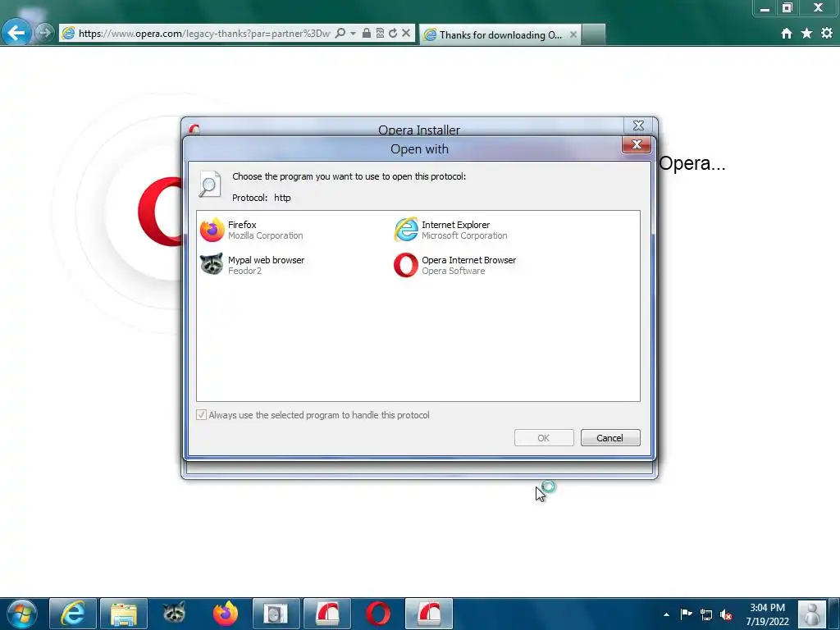Close the 'Thanks for downloading' tab
Screen dimensions: 840x630
coord(573,34)
